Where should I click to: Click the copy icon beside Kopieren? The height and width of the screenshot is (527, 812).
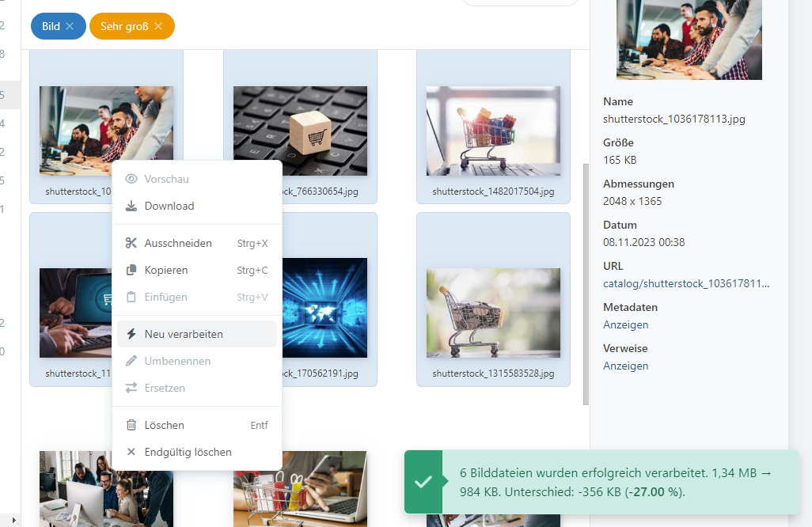pyautogui.click(x=131, y=271)
